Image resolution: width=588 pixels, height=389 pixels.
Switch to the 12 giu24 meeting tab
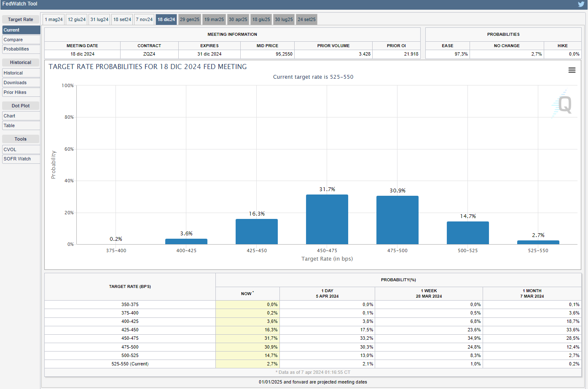coord(77,19)
